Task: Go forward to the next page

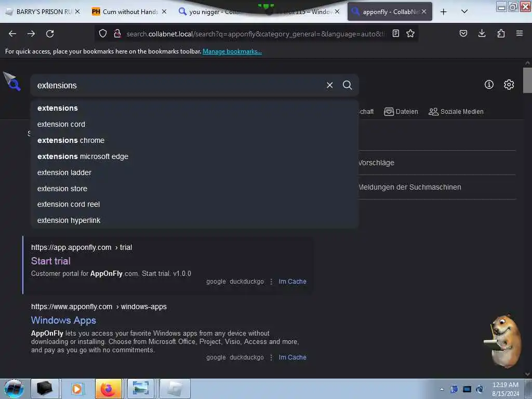Action: 31,34
